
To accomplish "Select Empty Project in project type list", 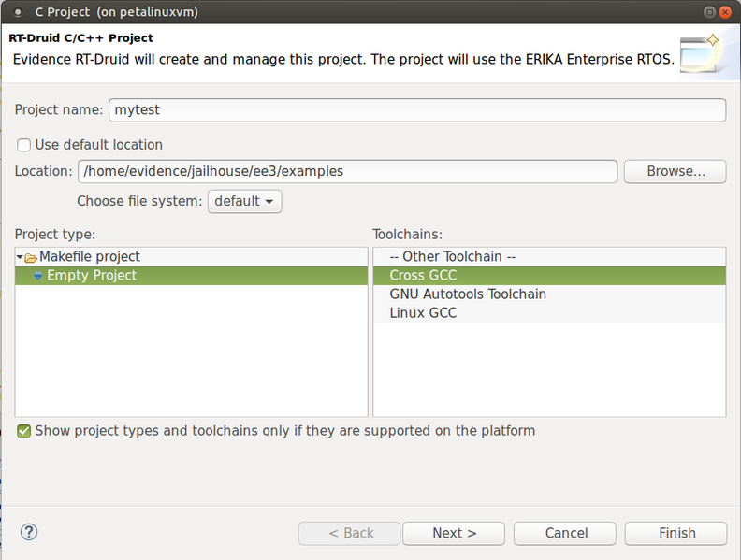I will (192, 276).
